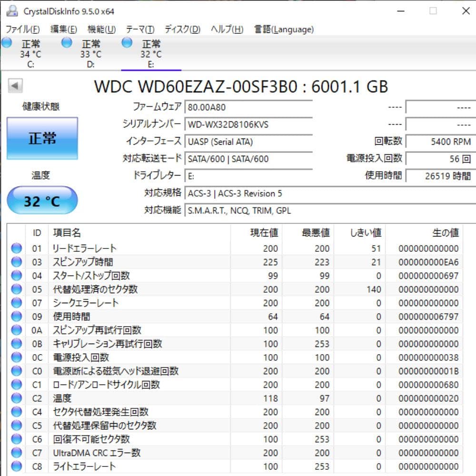Click the status indicator for 温度 attribute
The height and width of the screenshot is (476, 476).
click(x=17, y=398)
